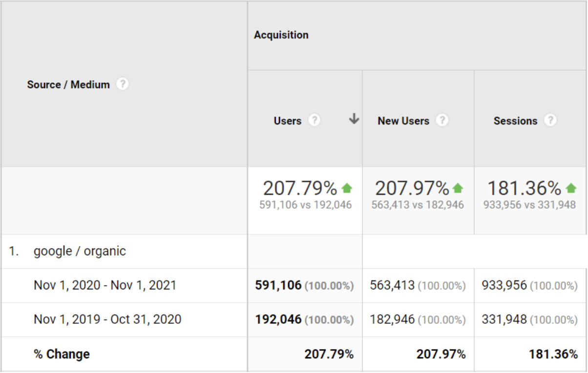Screen dimensions: 588x373
Task: Click the 591,106 users value
Action: tap(278, 285)
